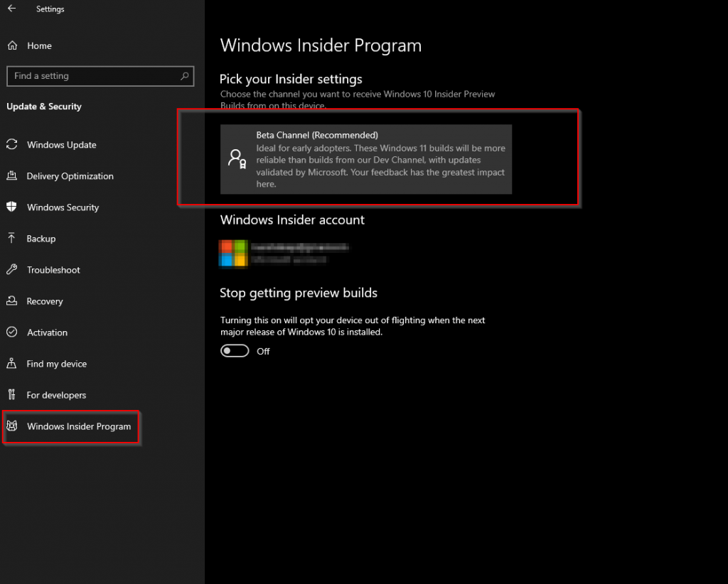Click the Windows Insider Program cat icon
This screenshot has height=584, width=728.
coord(11,426)
